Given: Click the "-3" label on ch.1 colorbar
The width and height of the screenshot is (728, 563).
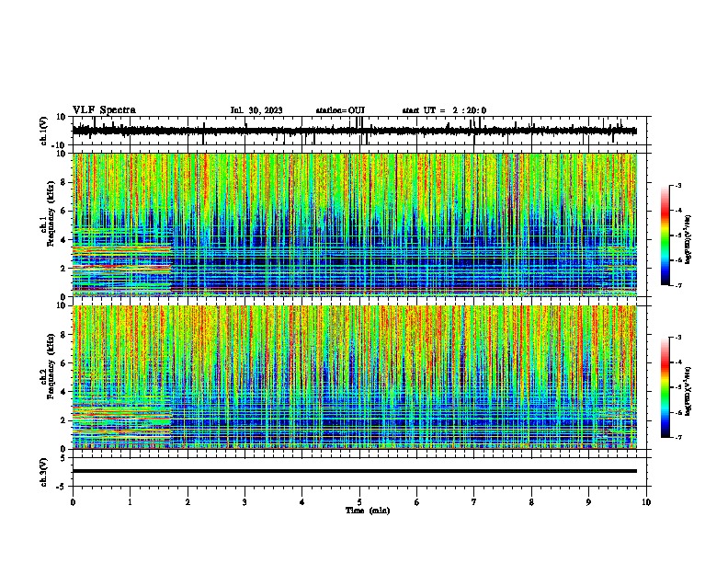Looking at the screenshot, I should [677, 185].
